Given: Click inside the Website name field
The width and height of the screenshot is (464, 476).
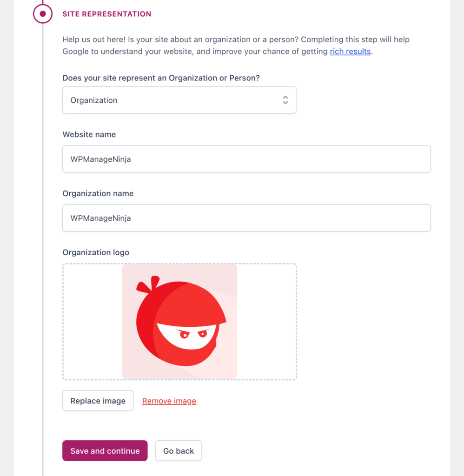Looking at the screenshot, I should tap(246, 159).
